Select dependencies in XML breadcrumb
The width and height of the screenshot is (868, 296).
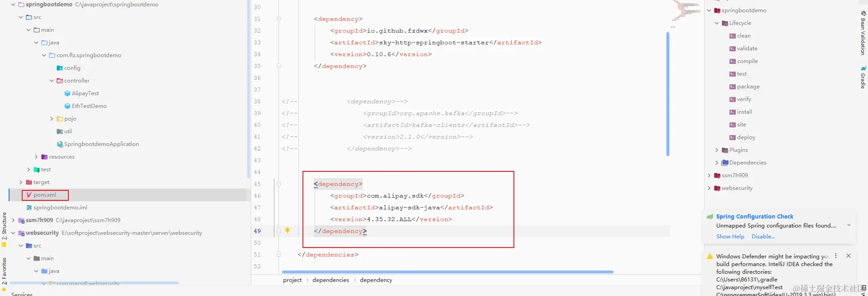[331, 280]
